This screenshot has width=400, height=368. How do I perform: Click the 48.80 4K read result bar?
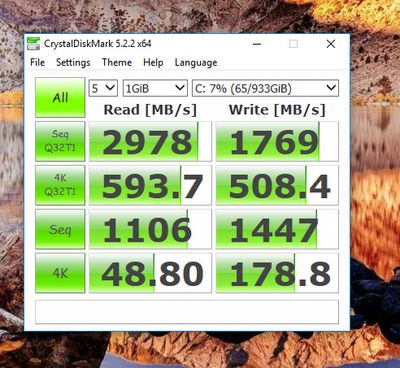pyautogui.click(x=150, y=273)
